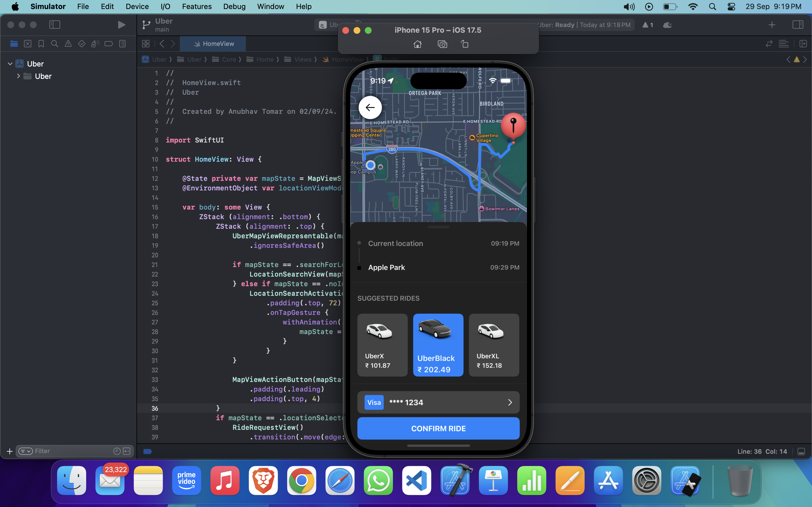Image resolution: width=812 pixels, height=507 pixels.
Task: Toggle the inspector panel on right
Action: click(x=798, y=25)
